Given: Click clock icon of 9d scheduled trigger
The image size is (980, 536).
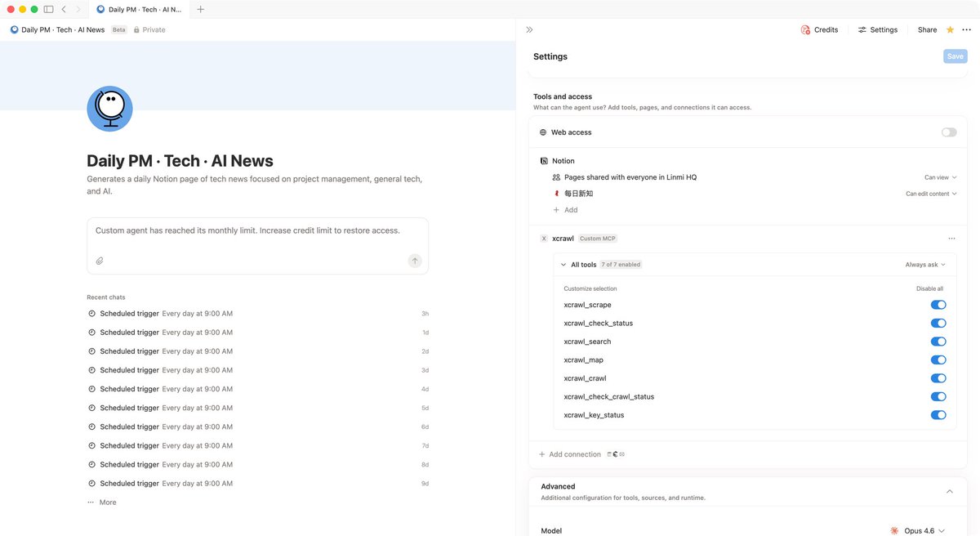Looking at the screenshot, I should [92, 484].
